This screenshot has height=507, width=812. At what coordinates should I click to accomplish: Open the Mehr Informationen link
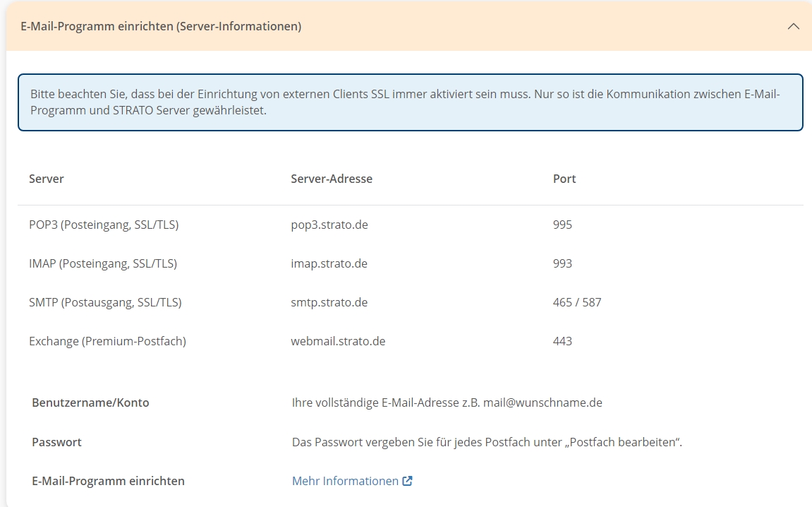pyautogui.click(x=345, y=481)
